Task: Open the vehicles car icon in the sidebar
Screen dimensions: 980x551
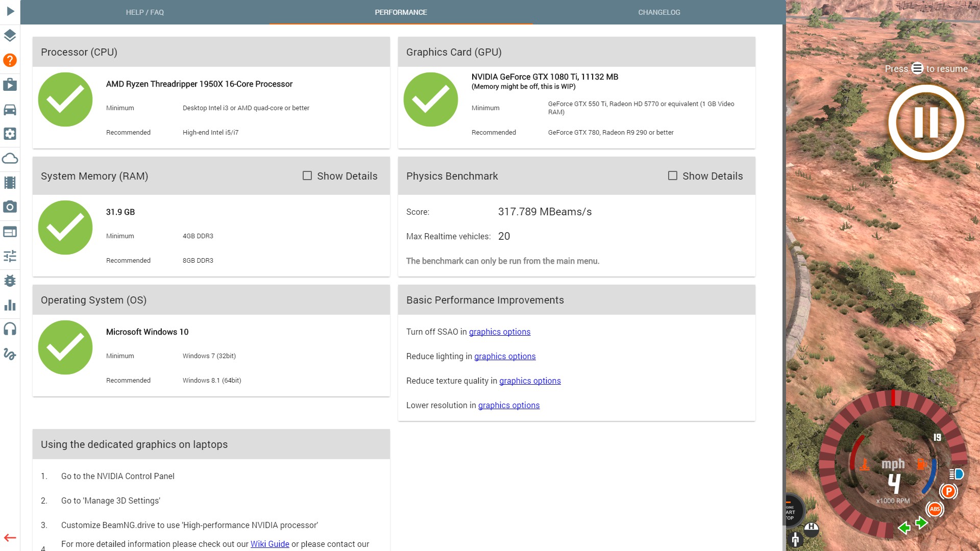Action: coord(10,109)
